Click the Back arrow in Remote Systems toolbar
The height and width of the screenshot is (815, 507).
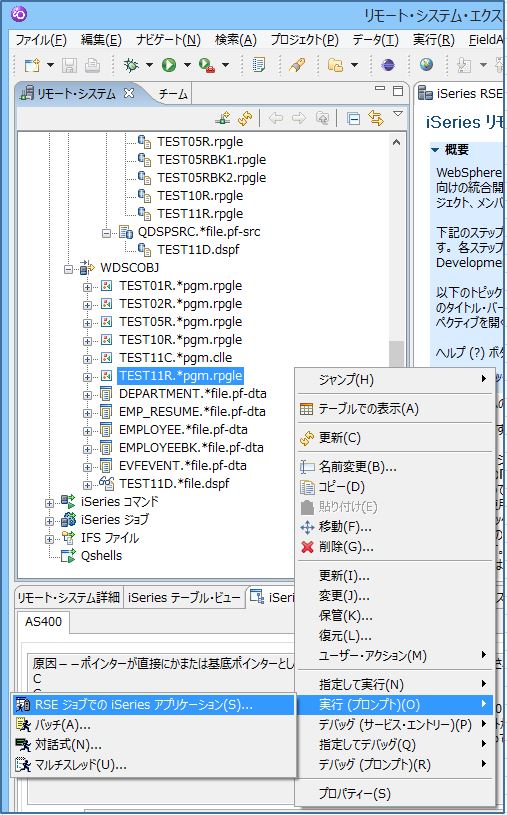point(276,119)
